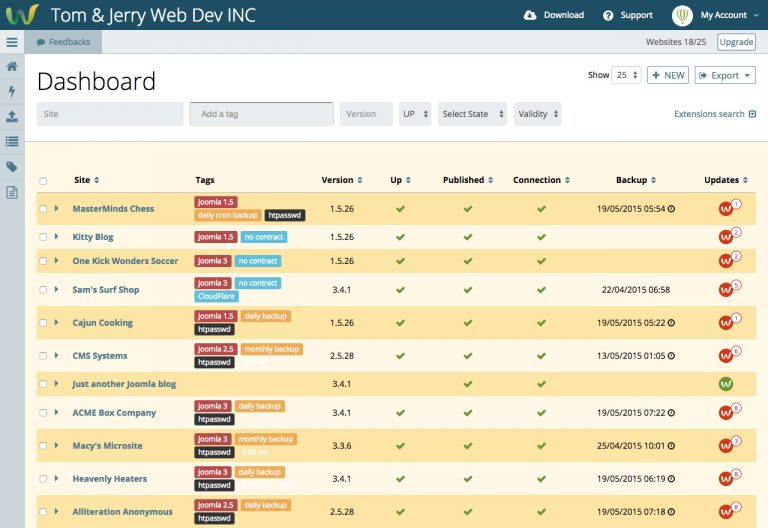Expand the Sam's Surf Shop row arrow
Viewport: 768px width, 528px height.
(x=56, y=289)
